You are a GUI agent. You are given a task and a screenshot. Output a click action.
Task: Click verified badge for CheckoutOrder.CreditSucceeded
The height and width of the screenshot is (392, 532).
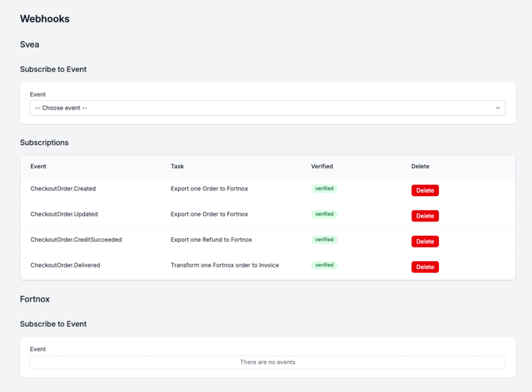point(324,240)
